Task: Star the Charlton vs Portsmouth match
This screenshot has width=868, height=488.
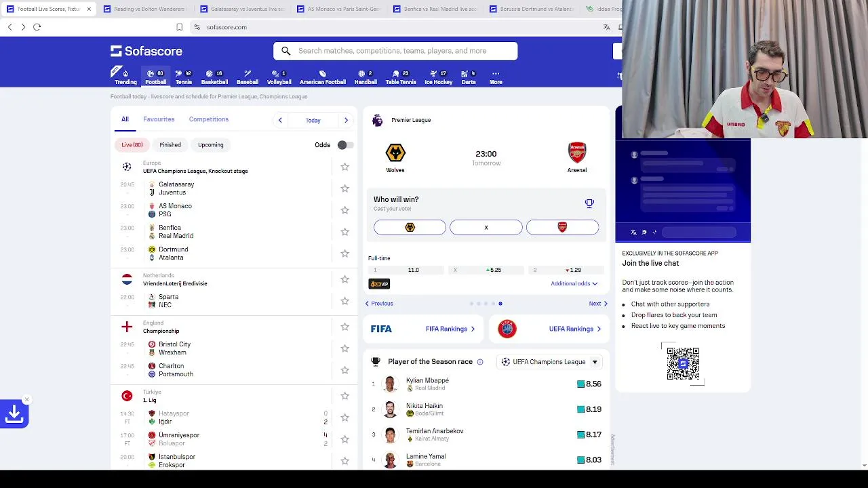Action: 344,370
